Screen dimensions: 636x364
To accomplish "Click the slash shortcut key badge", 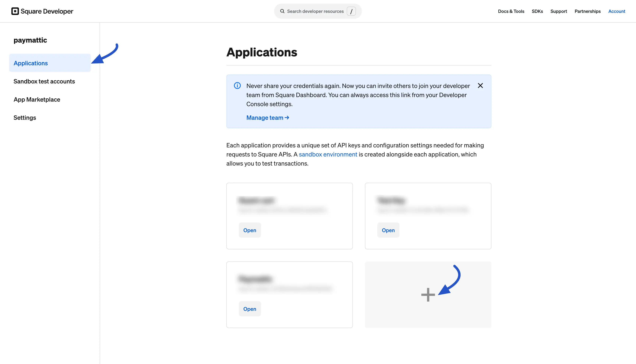I will pyautogui.click(x=351, y=11).
